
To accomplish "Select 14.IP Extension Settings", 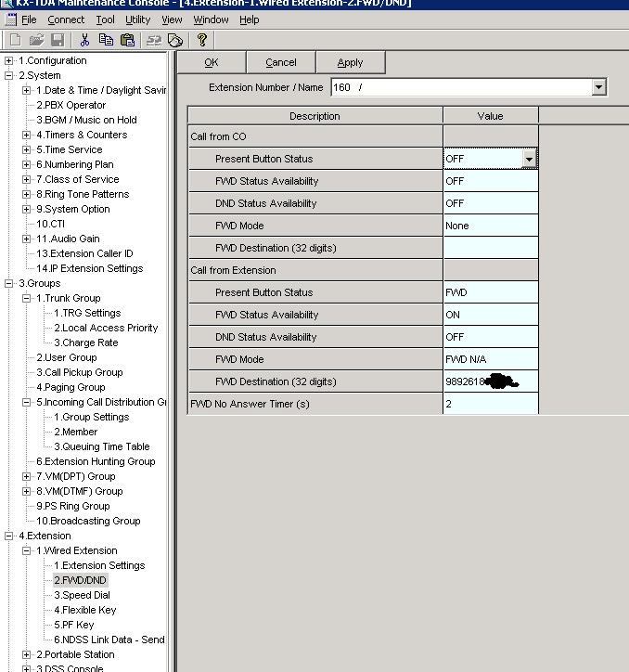I will click(x=90, y=269).
